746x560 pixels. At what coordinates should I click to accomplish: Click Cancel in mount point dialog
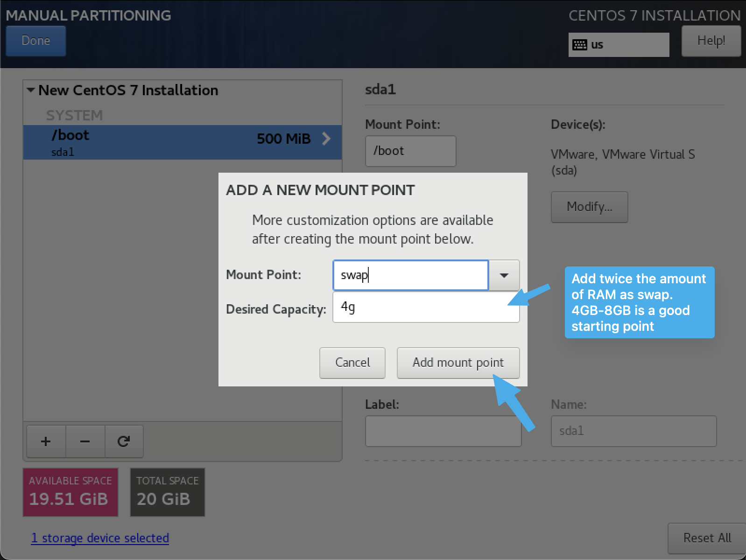(x=352, y=363)
